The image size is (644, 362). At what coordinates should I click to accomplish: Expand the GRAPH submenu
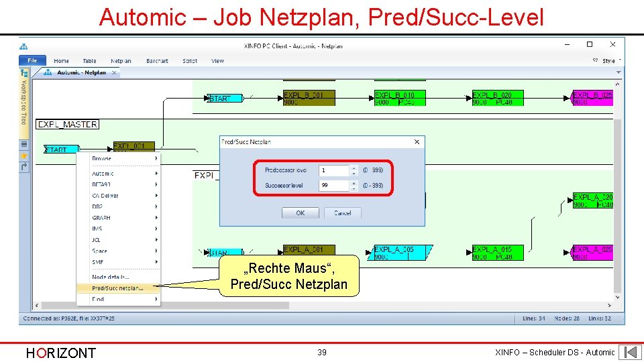118,218
